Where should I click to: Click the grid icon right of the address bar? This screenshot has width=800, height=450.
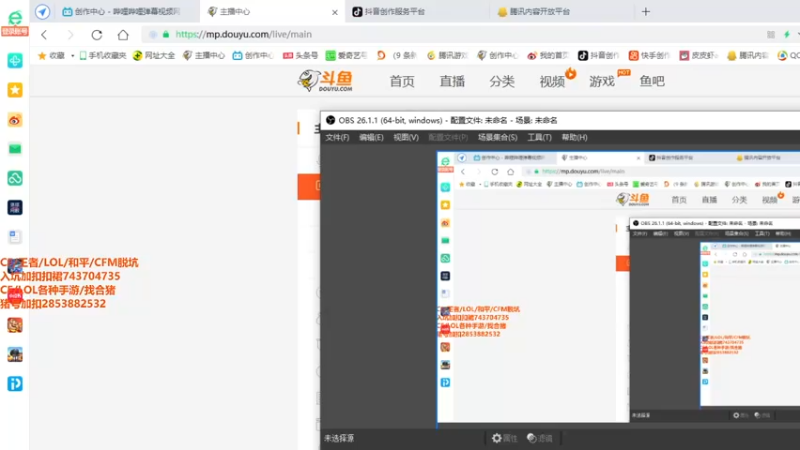point(770,35)
